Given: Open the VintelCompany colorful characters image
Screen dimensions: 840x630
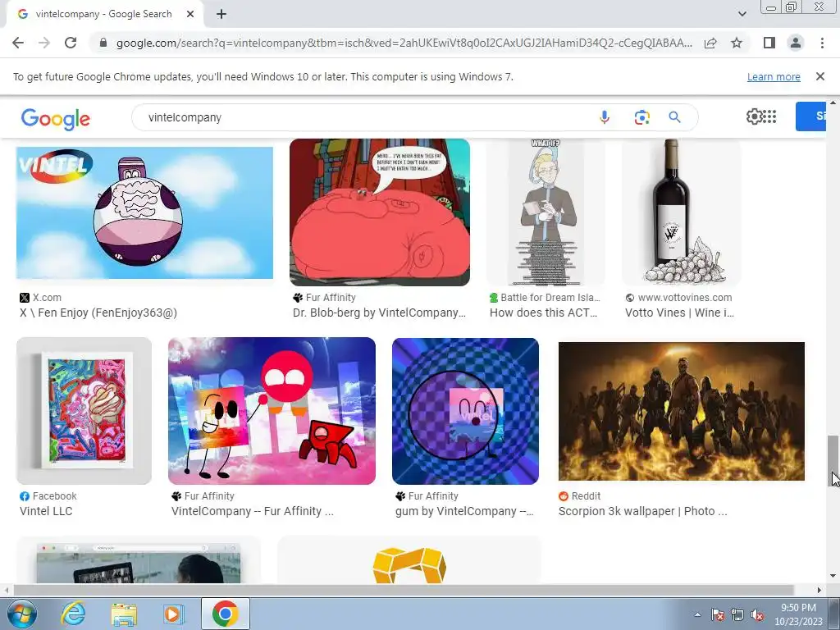Looking at the screenshot, I should pos(272,411).
